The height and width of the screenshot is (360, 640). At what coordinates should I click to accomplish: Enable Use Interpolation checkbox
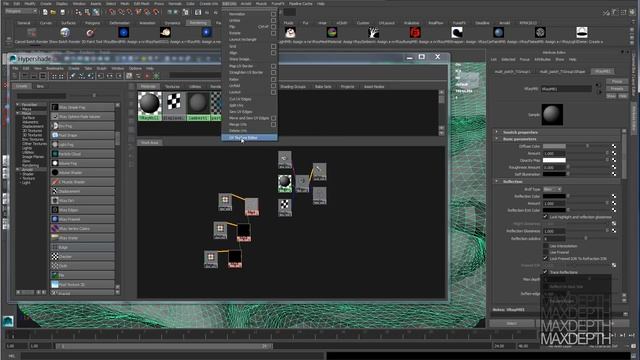pyautogui.click(x=545, y=246)
